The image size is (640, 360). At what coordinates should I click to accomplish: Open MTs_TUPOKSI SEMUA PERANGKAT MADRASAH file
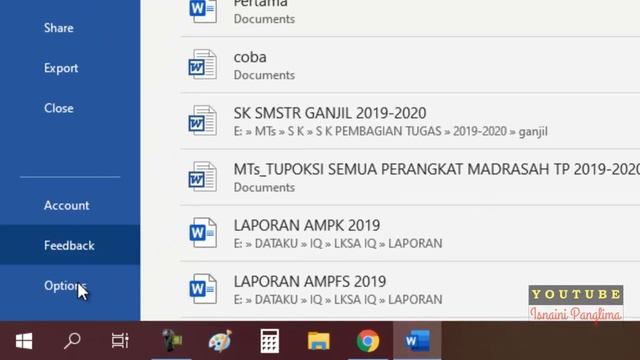click(x=437, y=169)
